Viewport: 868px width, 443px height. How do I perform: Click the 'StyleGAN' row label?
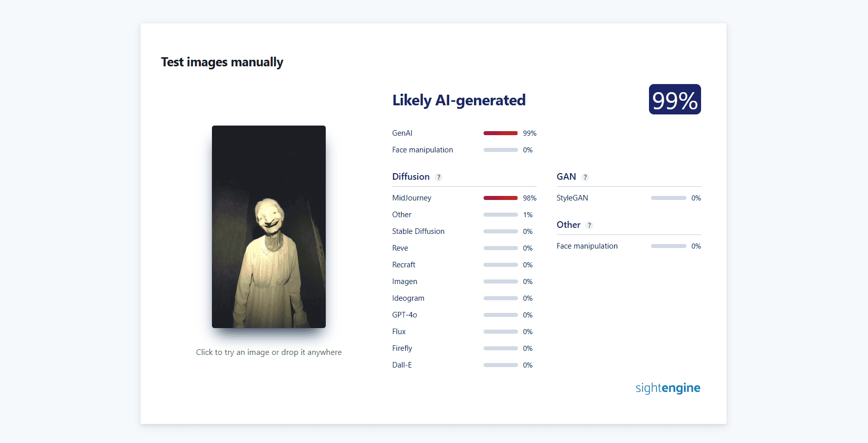(572, 198)
